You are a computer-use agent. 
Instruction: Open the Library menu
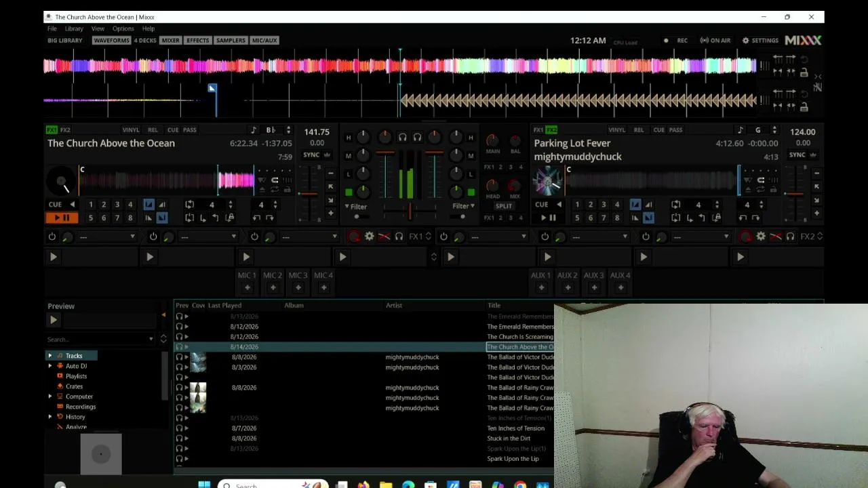pos(74,28)
